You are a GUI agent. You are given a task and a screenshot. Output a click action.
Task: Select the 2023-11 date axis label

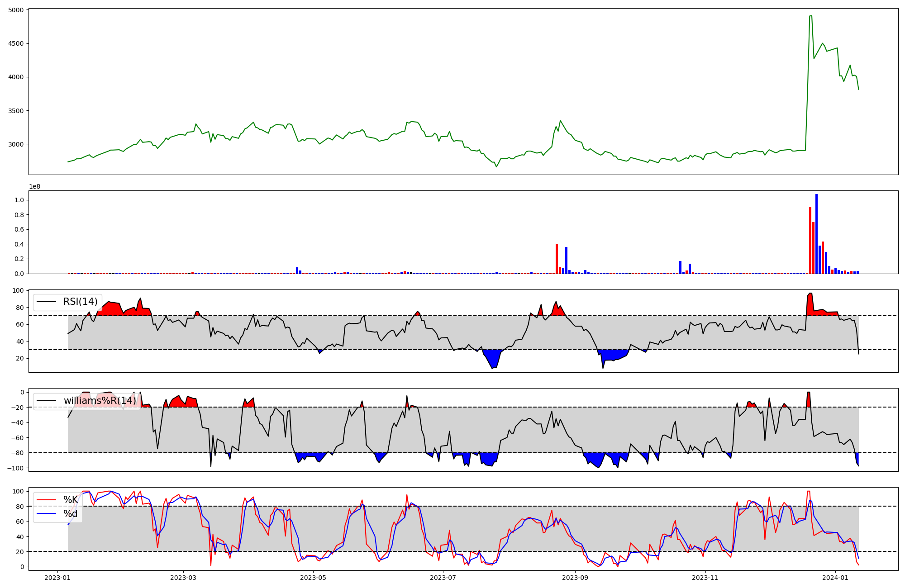pyautogui.click(x=705, y=578)
